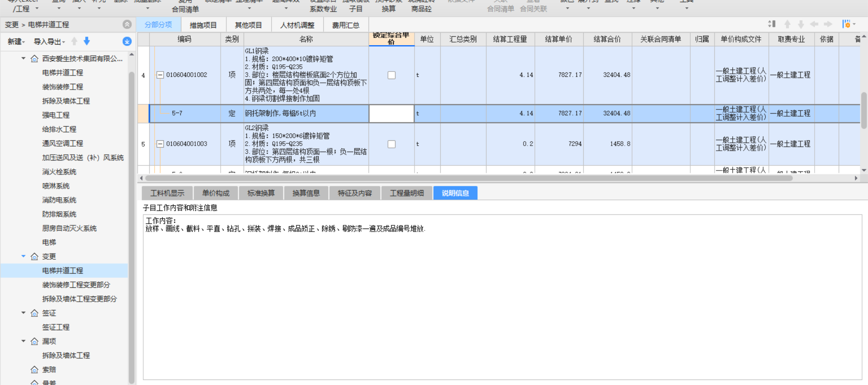Select 喷淋系统 in the tree

coord(56,186)
